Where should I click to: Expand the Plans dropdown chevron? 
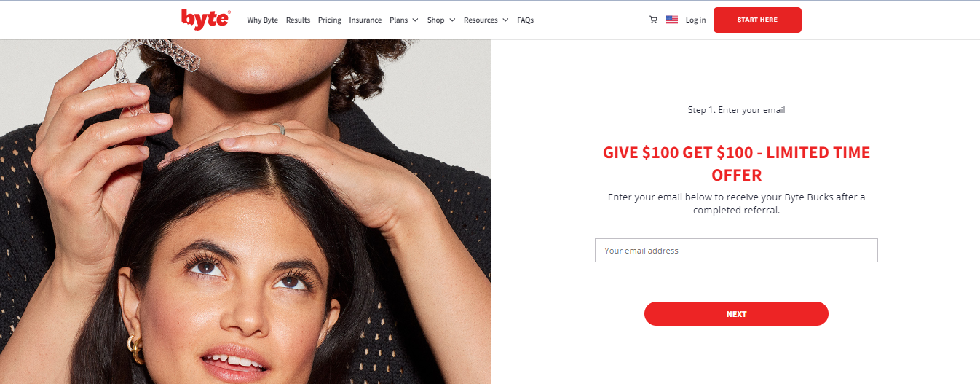(x=415, y=20)
